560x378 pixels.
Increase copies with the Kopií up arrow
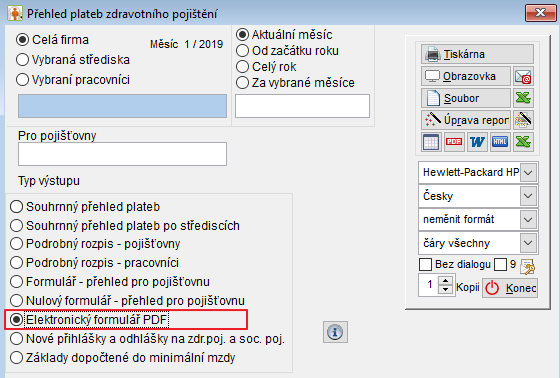(x=445, y=281)
